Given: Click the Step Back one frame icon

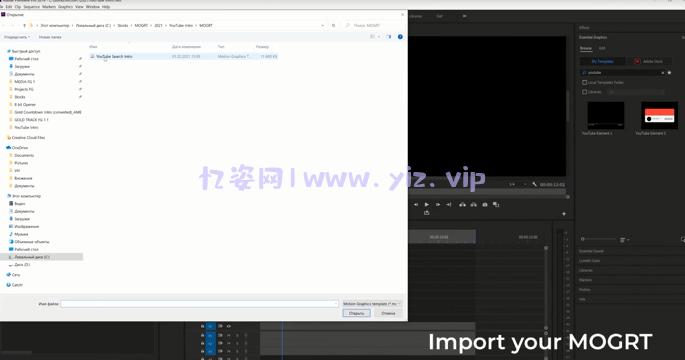Looking at the screenshot, I should [x=415, y=204].
